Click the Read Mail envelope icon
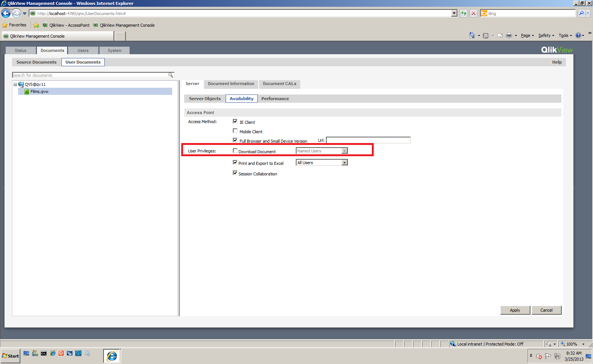The width and height of the screenshot is (593, 364). [x=500, y=36]
